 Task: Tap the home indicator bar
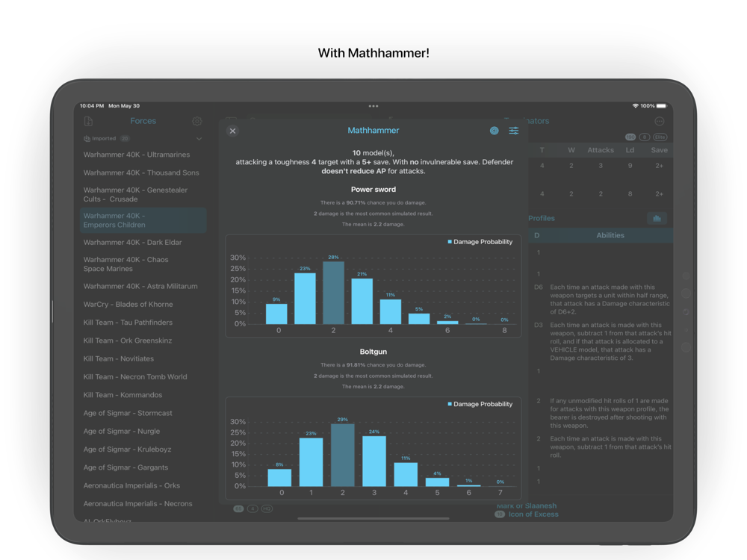373,519
